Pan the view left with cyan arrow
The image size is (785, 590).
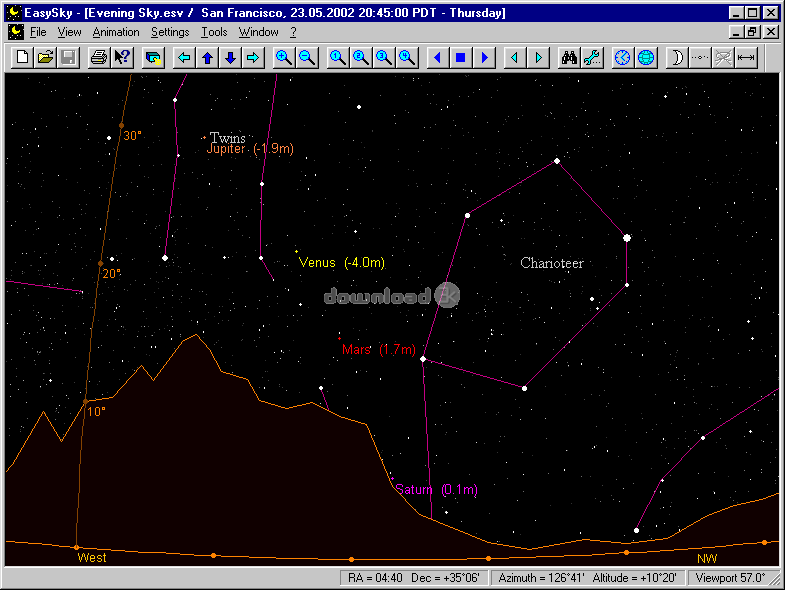[x=184, y=58]
